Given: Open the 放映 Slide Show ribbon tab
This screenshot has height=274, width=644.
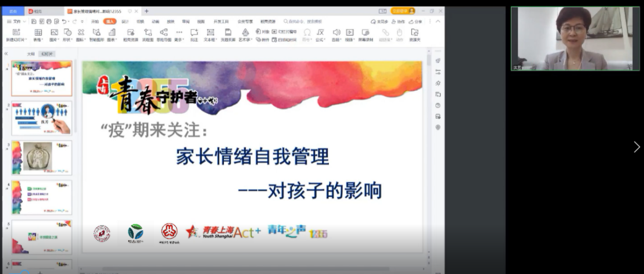Looking at the screenshot, I should click(x=171, y=21).
